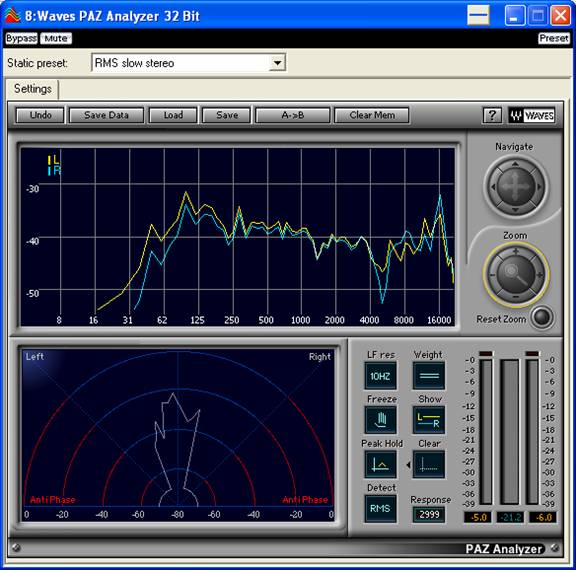The width and height of the screenshot is (576, 570).
Task: Click the Zoom knob top plus
Action: pos(516,252)
